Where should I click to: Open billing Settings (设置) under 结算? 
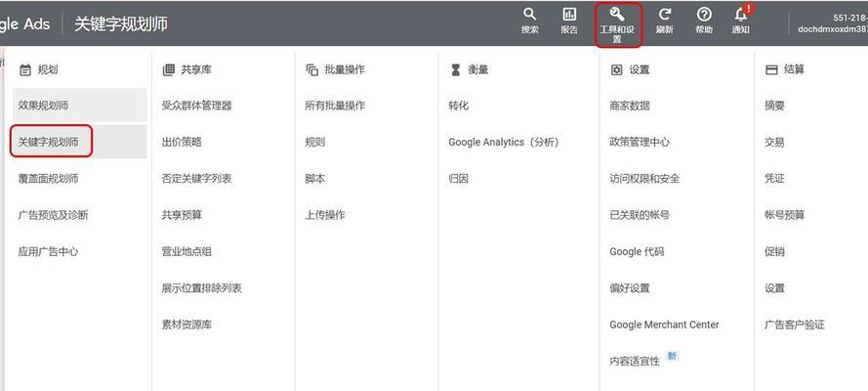point(774,288)
